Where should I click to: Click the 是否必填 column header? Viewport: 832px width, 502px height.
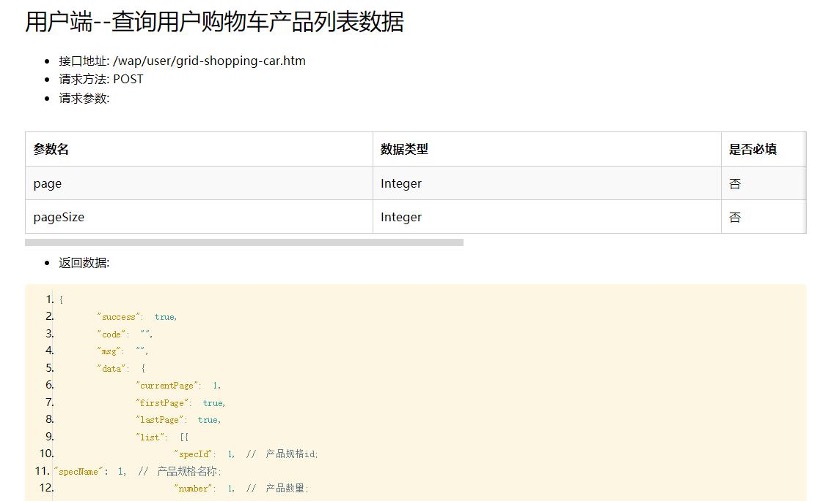click(754, 149)
